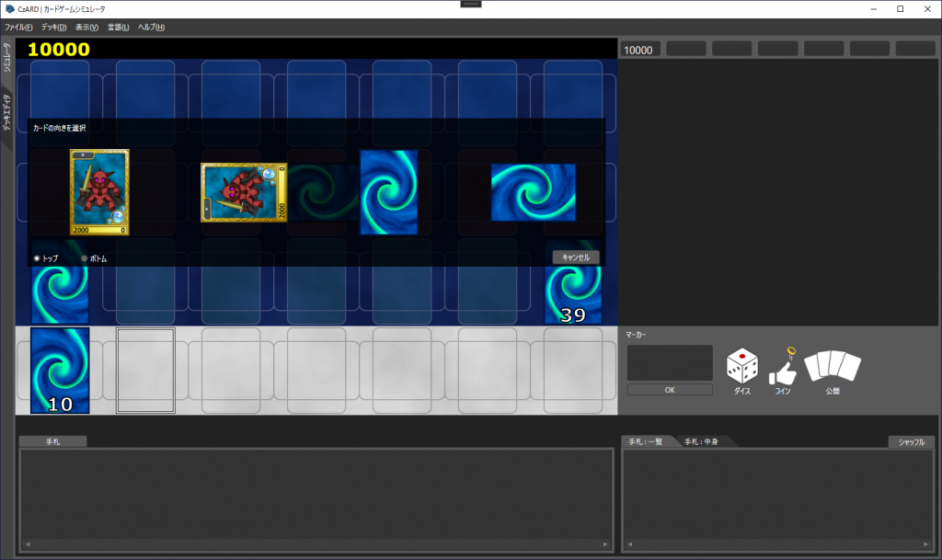Select the ボトム radio option
This screenshot has width=942, height=560.
(94, 258)
